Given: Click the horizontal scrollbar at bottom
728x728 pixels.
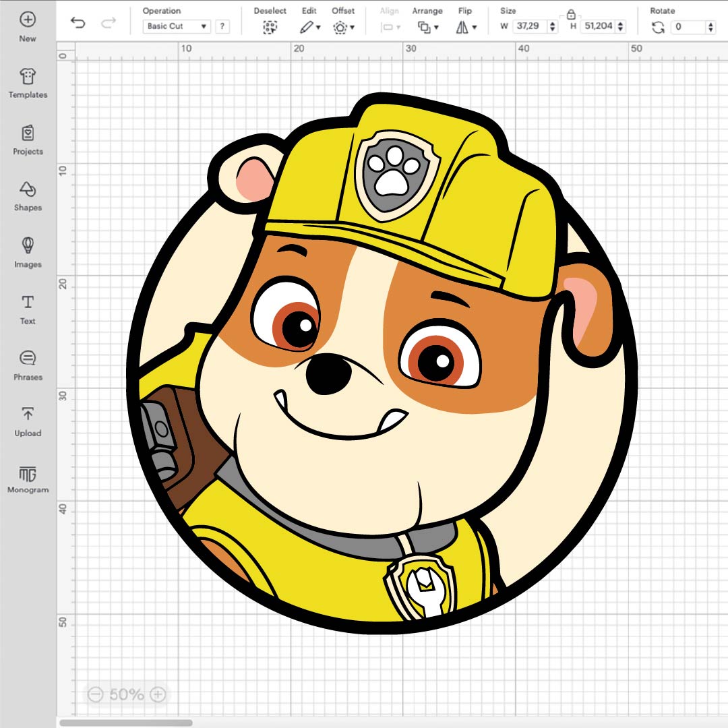Looking at the screenshot, I should point(126,723).
